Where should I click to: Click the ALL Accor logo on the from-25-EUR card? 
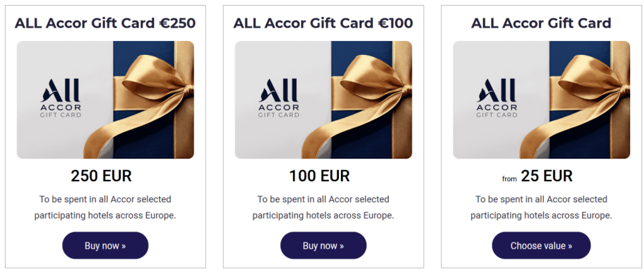tap(497, 98)
